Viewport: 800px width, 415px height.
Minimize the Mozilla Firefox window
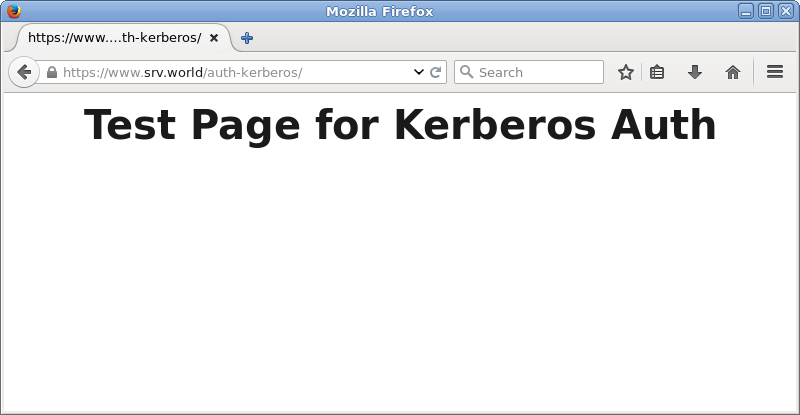coord(745,11)
